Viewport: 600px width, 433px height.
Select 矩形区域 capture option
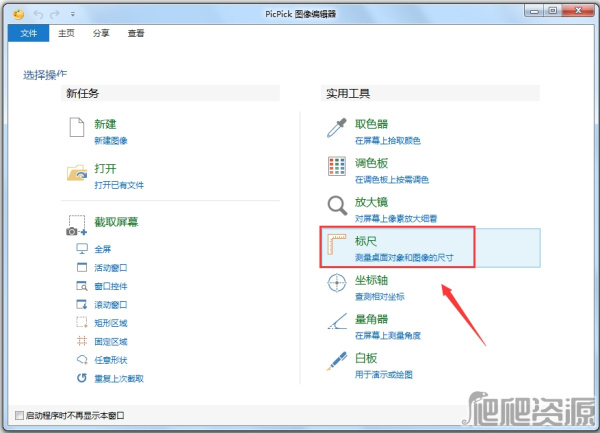111,323
